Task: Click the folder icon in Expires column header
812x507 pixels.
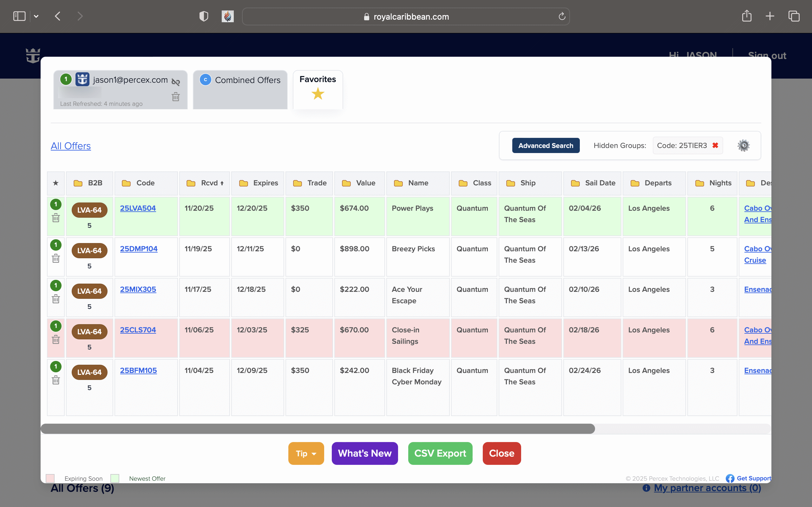Action: (243, 183)
